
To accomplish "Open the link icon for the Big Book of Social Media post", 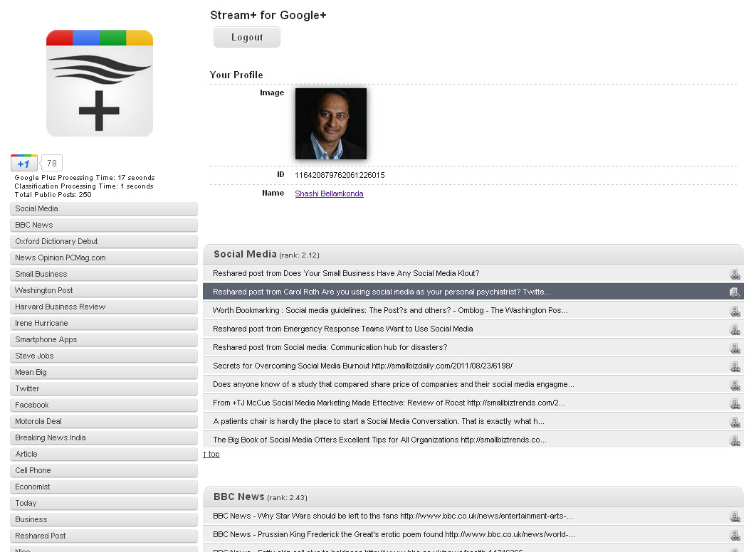I will pyautogui.click(x=735, y=440).
